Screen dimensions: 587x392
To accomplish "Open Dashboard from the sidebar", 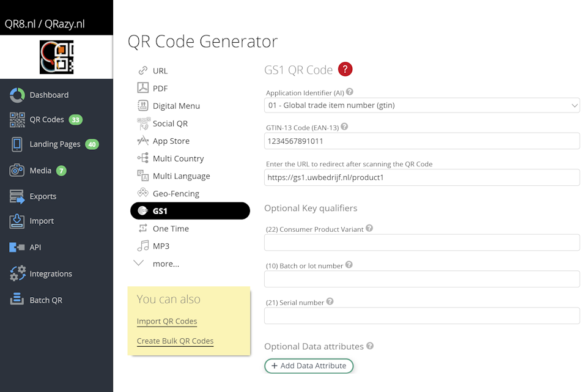I will click(x=49, y=95).
